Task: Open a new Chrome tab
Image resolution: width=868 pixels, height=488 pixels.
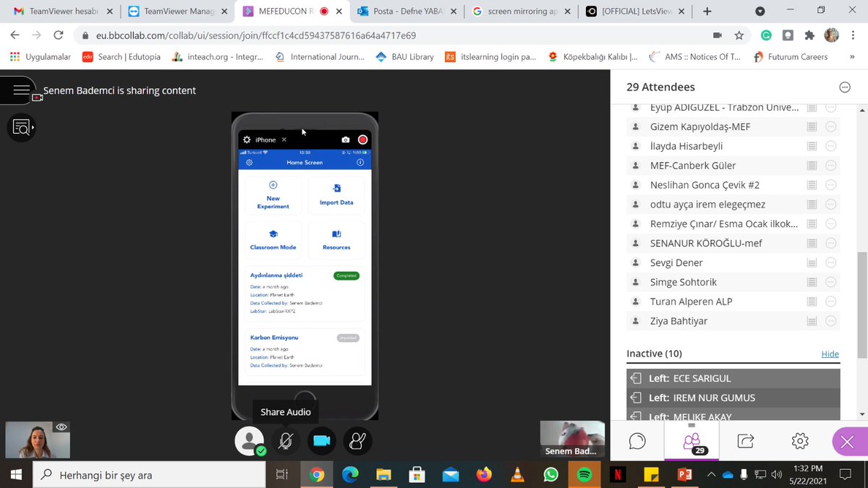Action: pos(707,12)
